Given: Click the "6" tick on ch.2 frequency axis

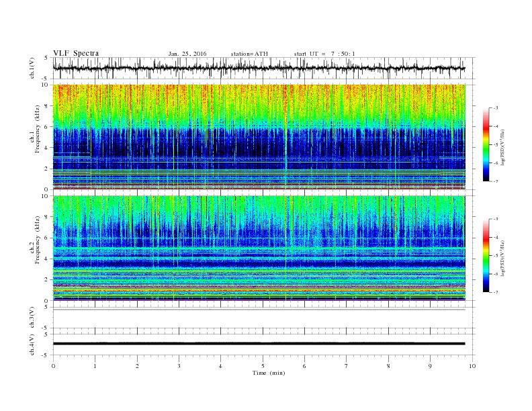Looking at the screenshot, I should click(47, 238).
